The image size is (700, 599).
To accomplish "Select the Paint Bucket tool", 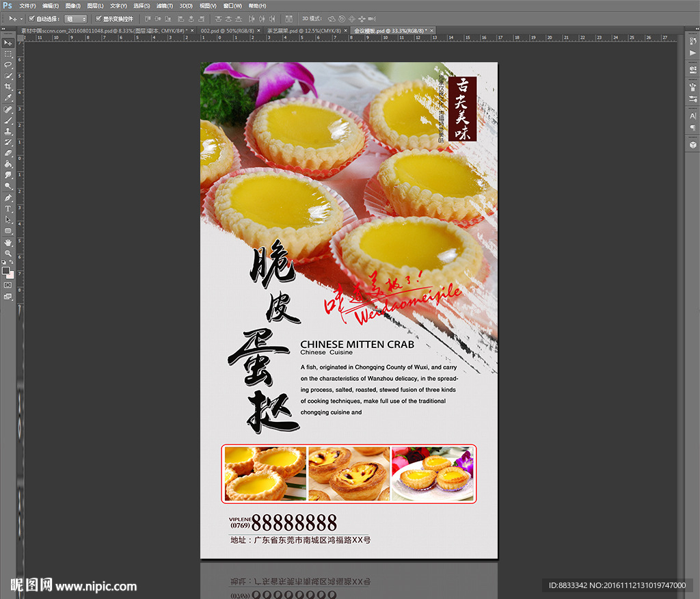I will 8,164.
